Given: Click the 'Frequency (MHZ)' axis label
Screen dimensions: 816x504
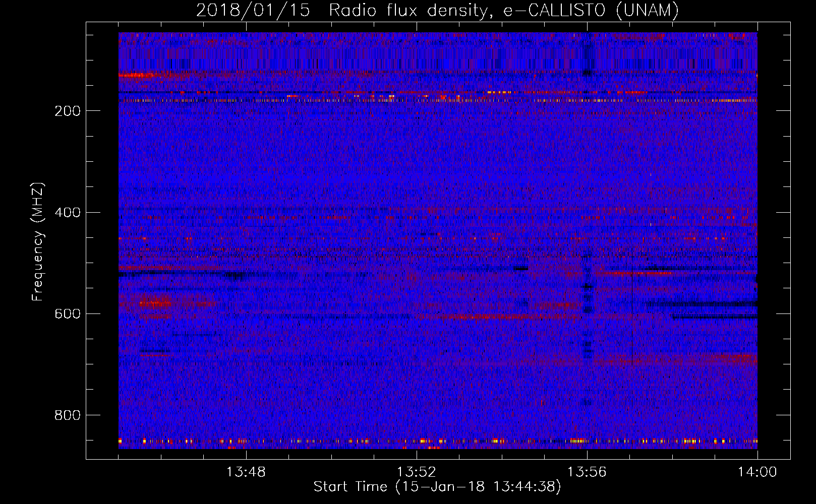Looking at the screenshot, I should tap(38, 242).
